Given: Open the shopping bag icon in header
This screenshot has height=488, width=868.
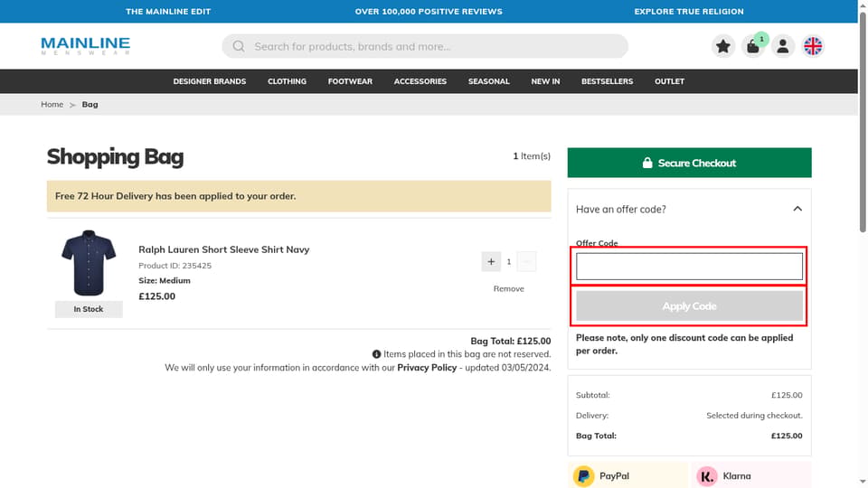Looking at the screenshot, I should 753,46.
